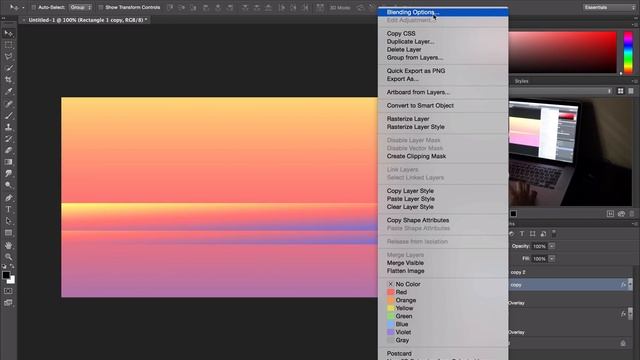Pick a red shade in color field
The image size is (640, 360).
(562, 52)
